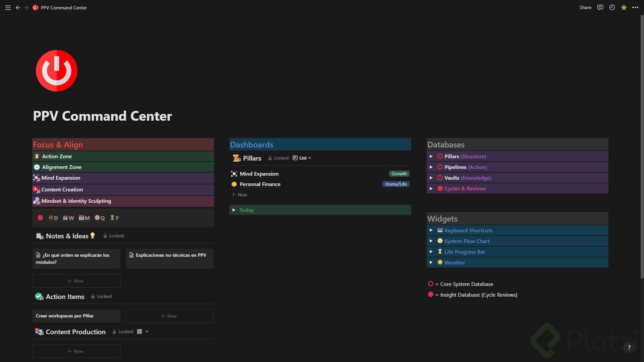This screenshot has height=362, width=644.
Task: Open Content Production view dropdown chevron
Action: tap(147, 331)
